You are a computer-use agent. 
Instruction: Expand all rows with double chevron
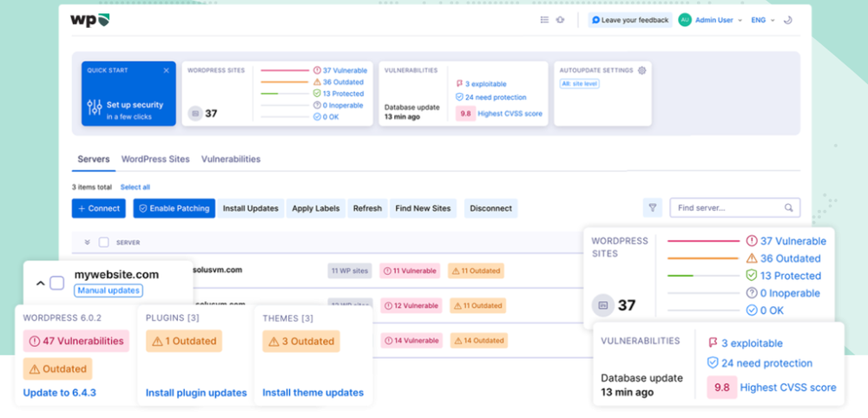[x=87, y=242]
